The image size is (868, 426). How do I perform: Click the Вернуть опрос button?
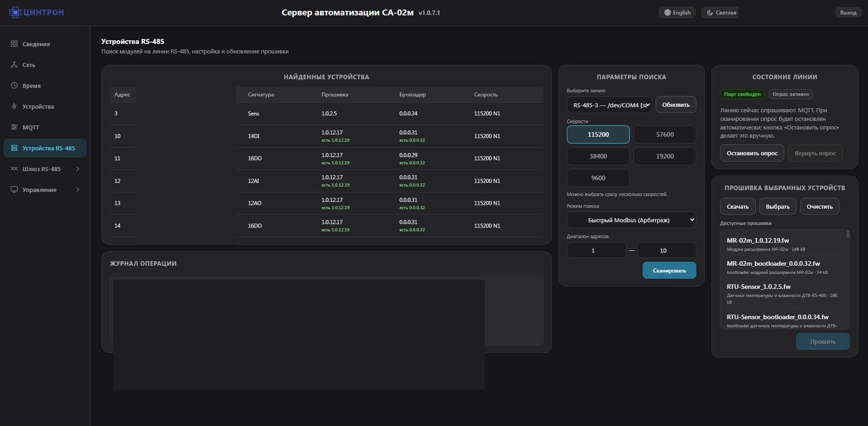pyautogui.click(x=815, y=153)
